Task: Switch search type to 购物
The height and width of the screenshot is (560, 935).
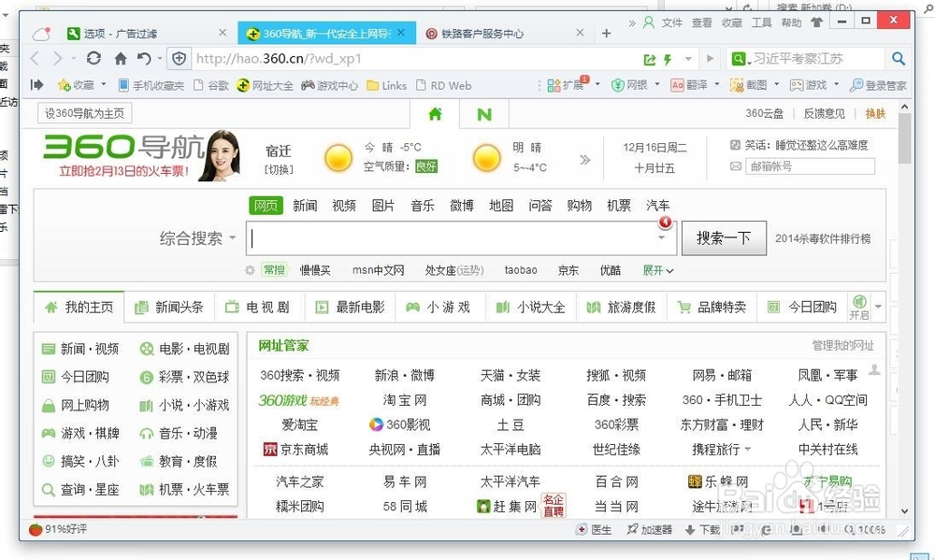Action: [x=580, y=205]
